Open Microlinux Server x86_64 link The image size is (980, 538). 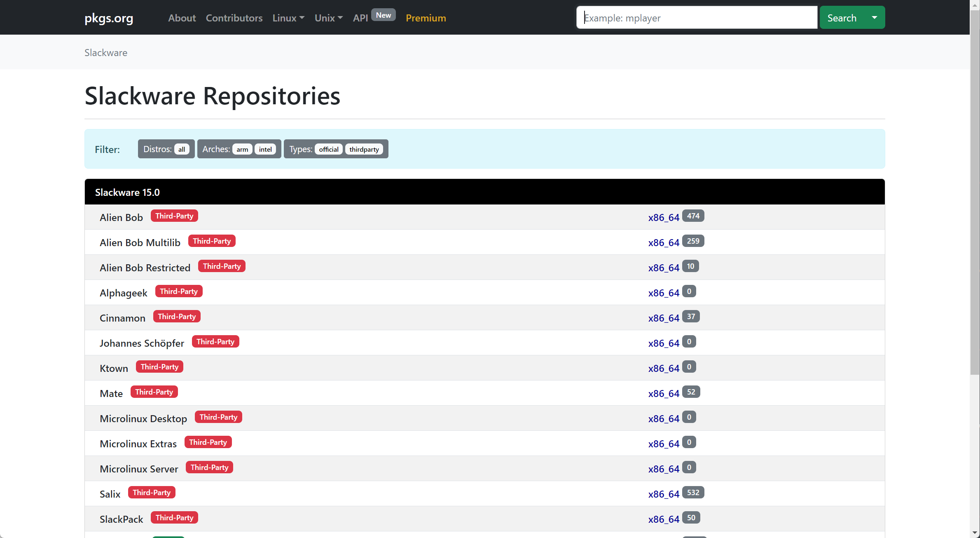coord(664,469)
